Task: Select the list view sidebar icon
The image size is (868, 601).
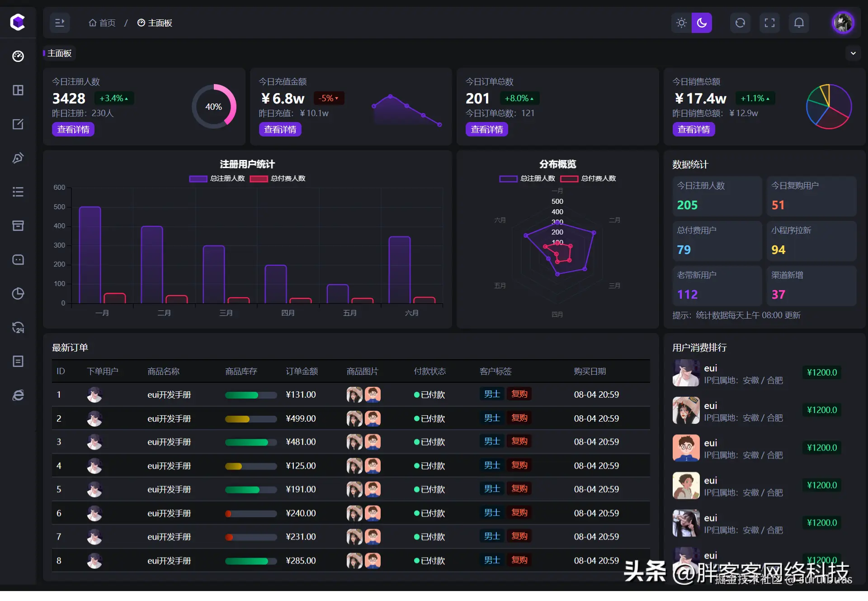Action: (18, 192)
